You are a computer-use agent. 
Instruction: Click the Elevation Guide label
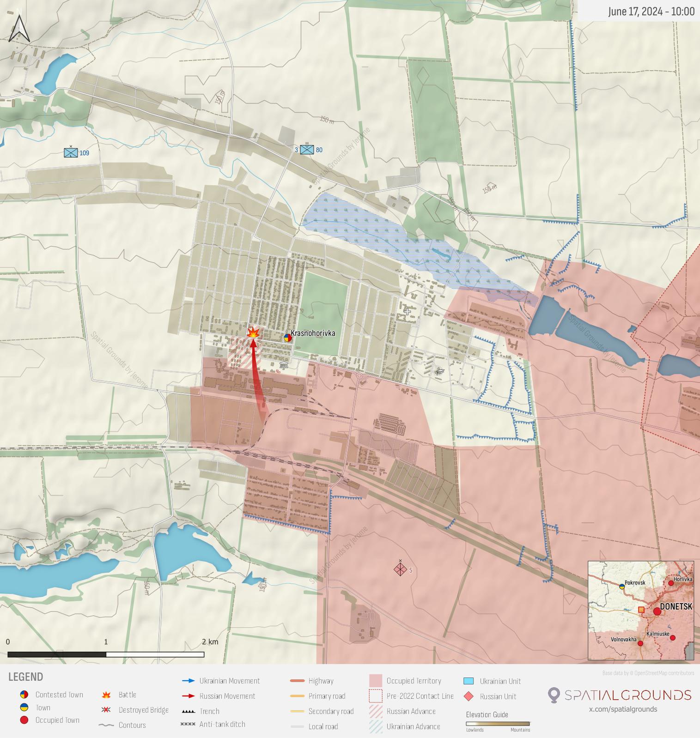coord(487,714)
